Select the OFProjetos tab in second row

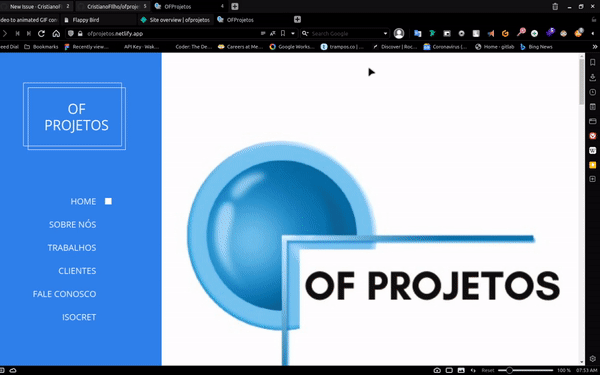point(253,20)
